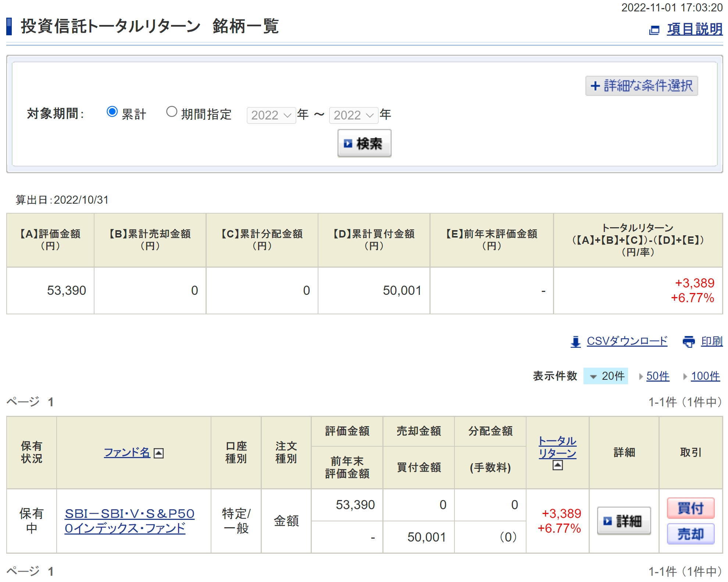This screenshot has height=582, width=728.
Task: Click the printer icon
Action: 689,342
